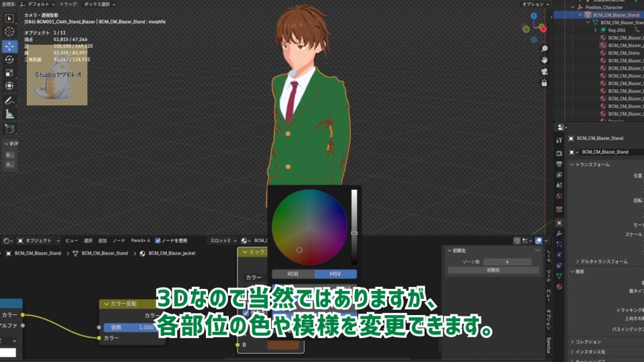This screenshot has width=644, height=362.
Task: Toggle the camera-to-view lock icon
Action: [x=544, y=83]
